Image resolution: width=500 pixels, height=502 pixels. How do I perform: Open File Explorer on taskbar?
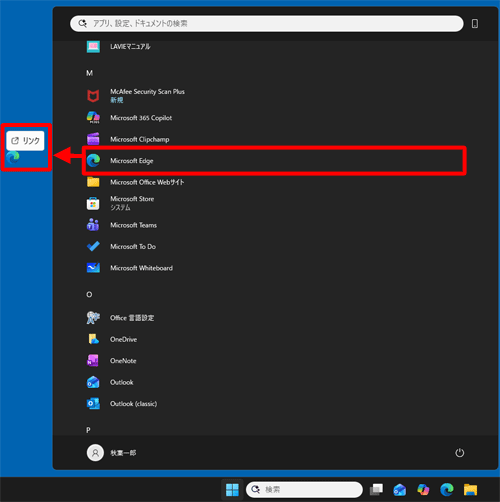(470, 490)
